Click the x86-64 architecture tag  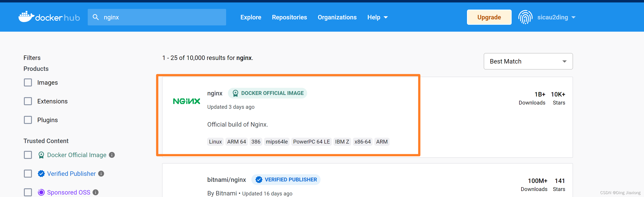[363, 142]
